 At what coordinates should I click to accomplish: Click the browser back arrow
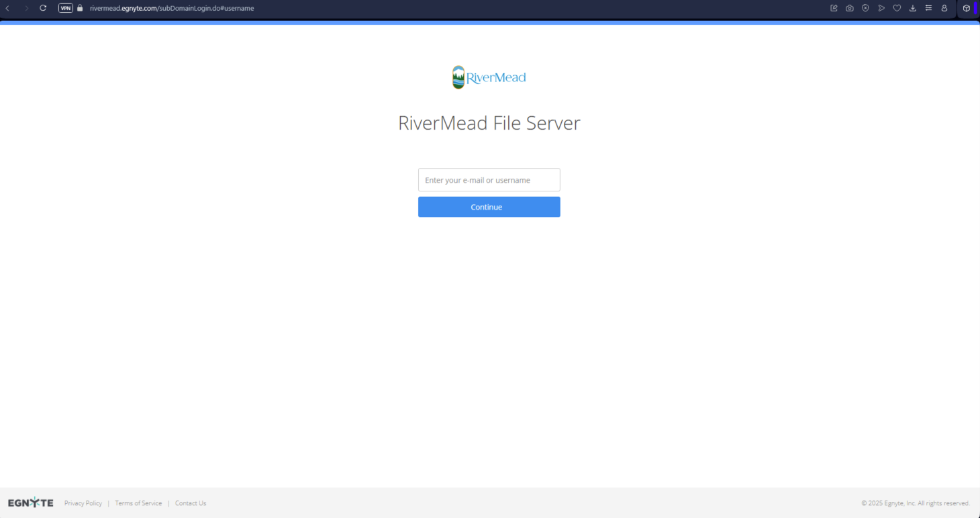[7, 8]
